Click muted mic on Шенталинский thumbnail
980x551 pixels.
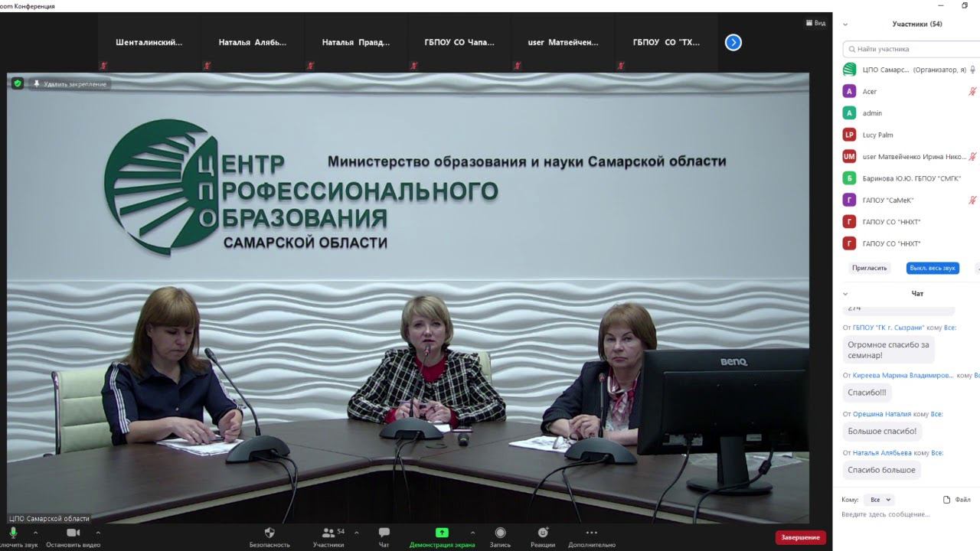click(103, 66)
